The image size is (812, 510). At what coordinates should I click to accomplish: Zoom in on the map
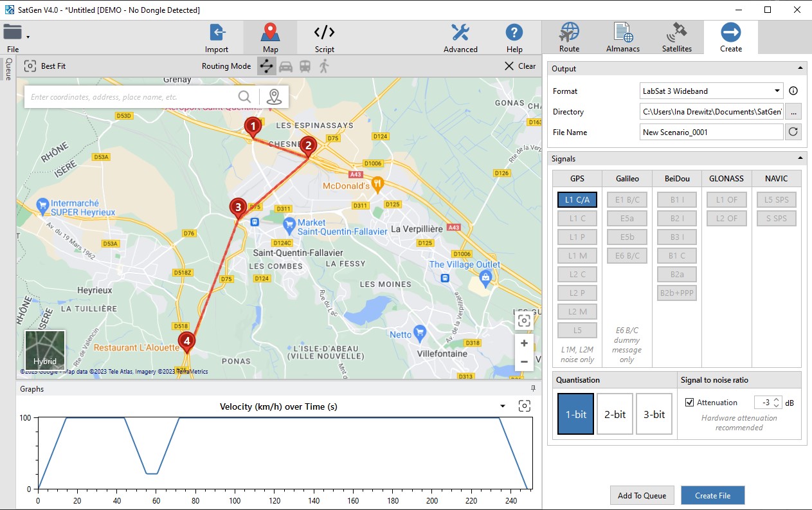click(x=524, y=343)
